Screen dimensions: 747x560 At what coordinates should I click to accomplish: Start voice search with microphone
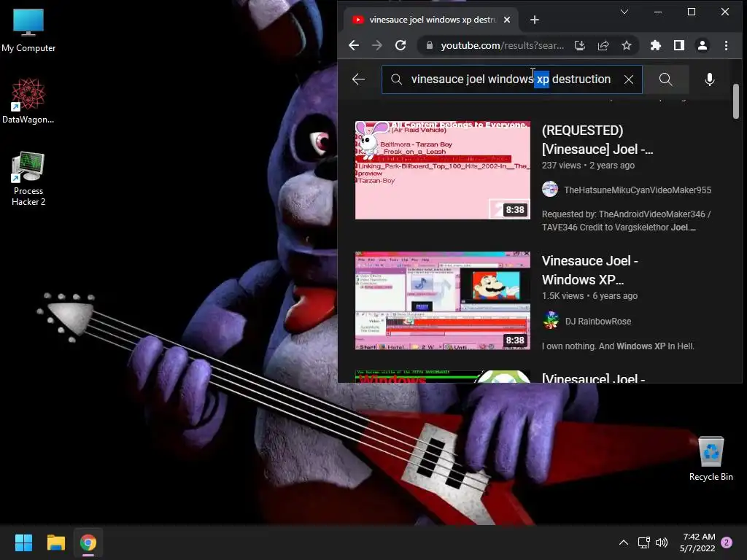pos(709,79)
